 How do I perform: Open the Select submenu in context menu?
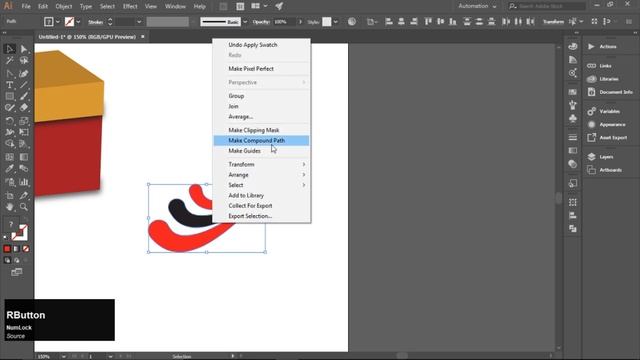[261, 185]
